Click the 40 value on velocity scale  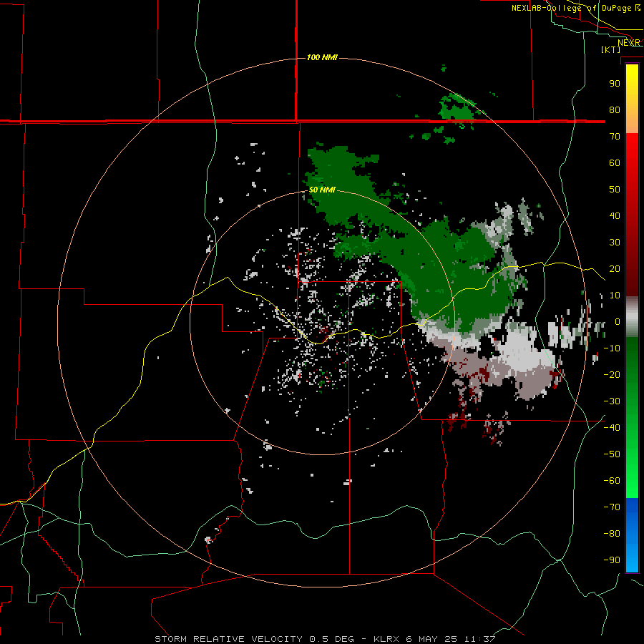pyautogui.click(x=615, y=215)
